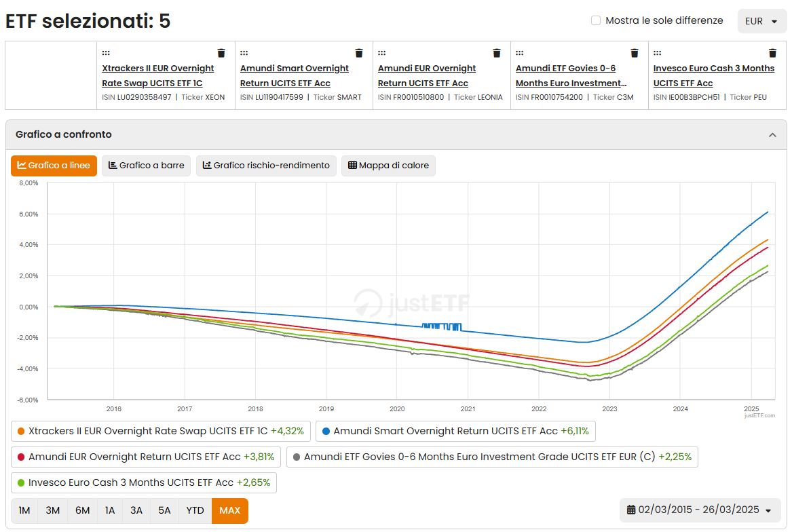Click the 2020 label on chart x-axis
This screenshot has height=532, width=792.
(397, 409)
